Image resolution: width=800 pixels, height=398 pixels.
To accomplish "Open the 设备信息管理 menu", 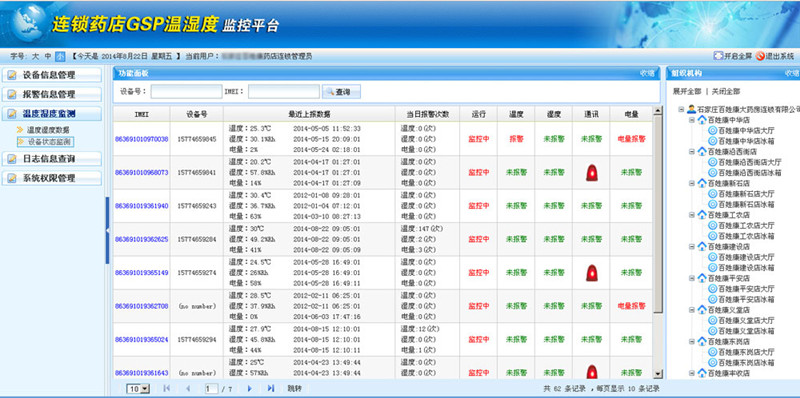I will 52,75.
